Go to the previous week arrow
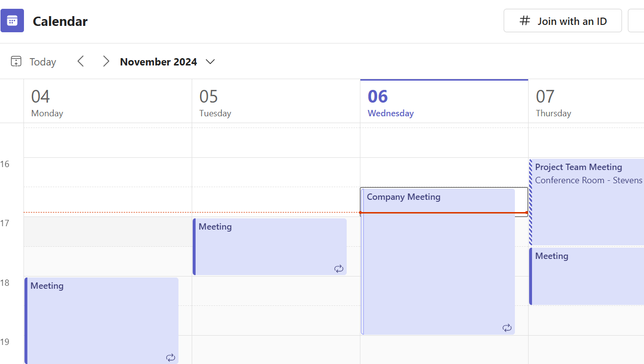The image size is (644, 364). pyautogui.click(x=81, y=62)
